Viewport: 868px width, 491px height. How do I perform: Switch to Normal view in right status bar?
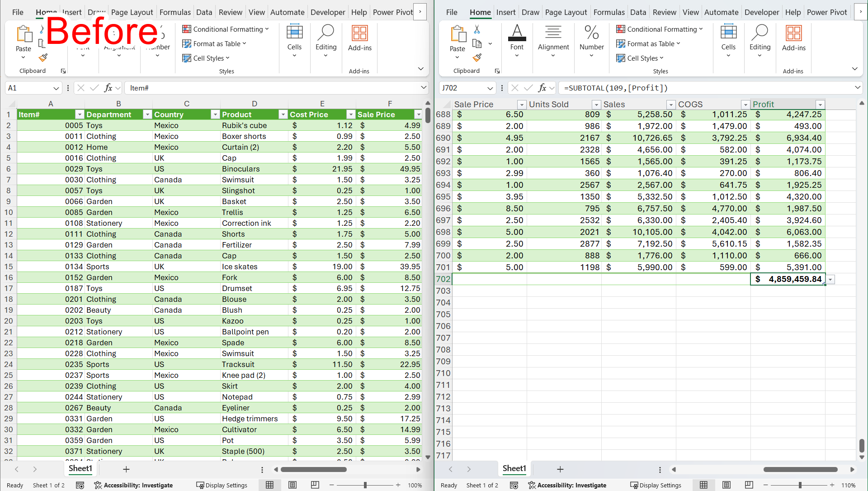click(704, 485)
